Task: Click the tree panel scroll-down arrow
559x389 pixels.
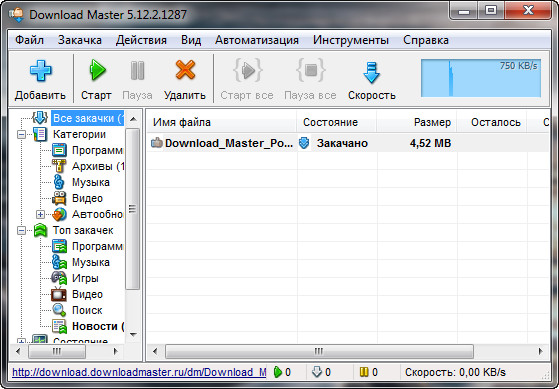Action: [x=133, y=334]
